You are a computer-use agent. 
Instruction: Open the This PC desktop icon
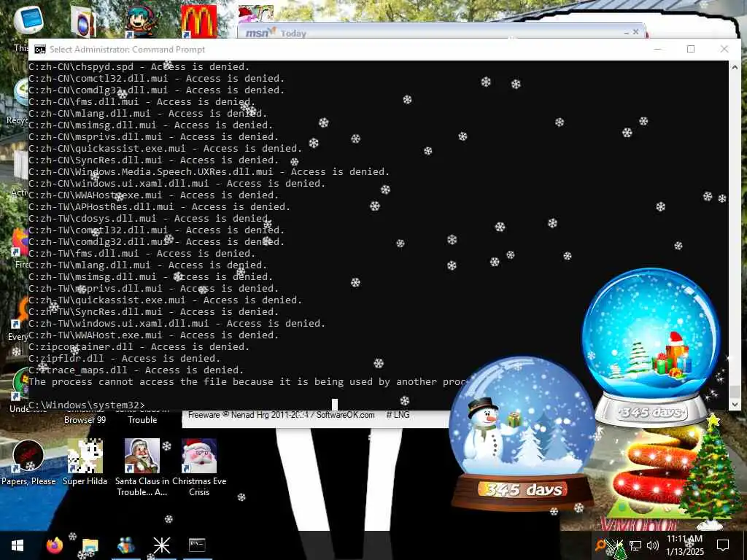click(28, 21)
